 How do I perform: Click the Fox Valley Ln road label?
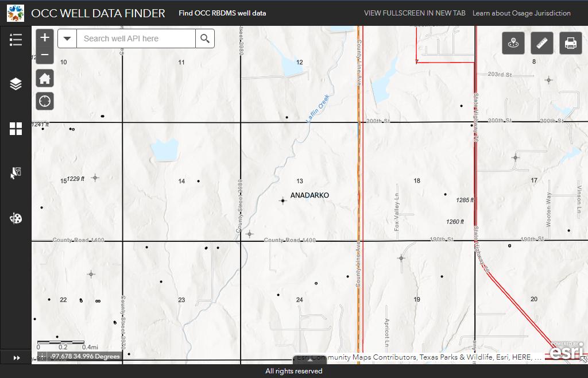point(397,212)
